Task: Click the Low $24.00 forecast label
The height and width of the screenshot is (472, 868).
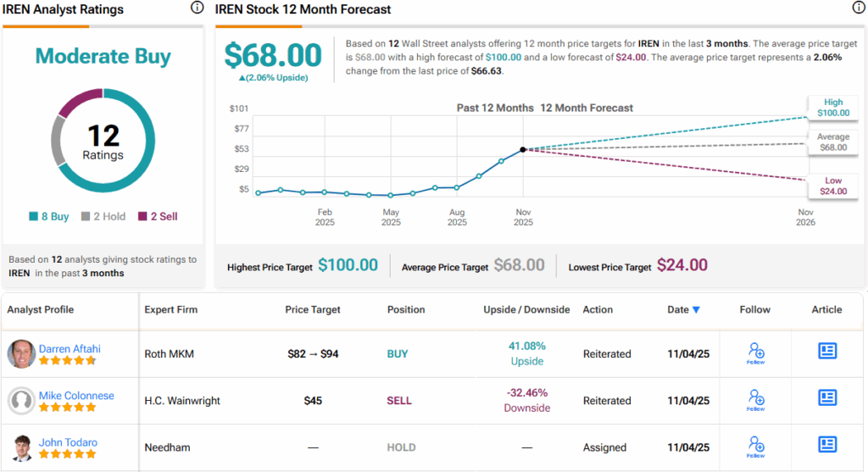Action: [832, 186]
